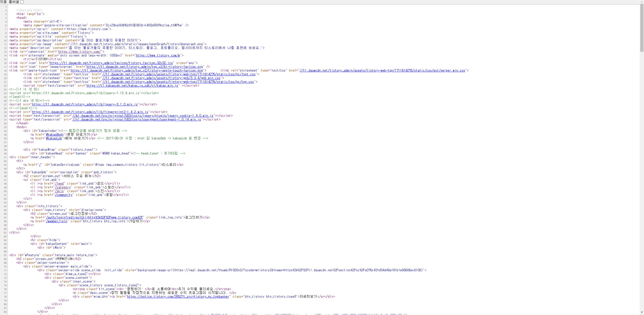Follow the /category href link
Viewport: 644px width, 315px height.
[63, 187]
